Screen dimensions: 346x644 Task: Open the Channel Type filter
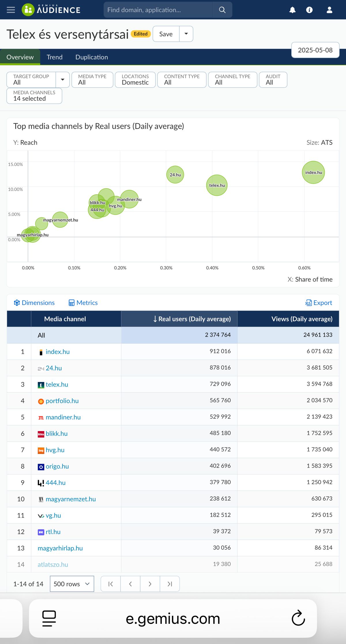(233, 80)
